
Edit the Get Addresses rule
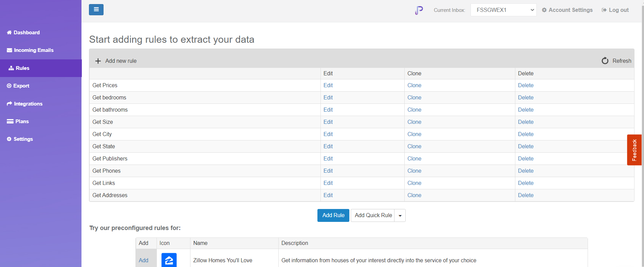click(x=328, y=195)
